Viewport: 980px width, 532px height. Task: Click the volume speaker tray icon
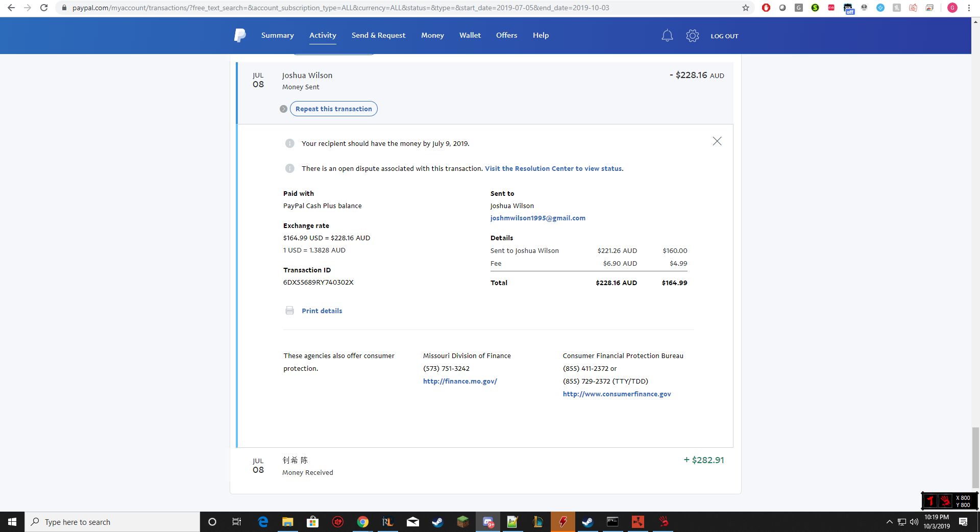point(914,522)
